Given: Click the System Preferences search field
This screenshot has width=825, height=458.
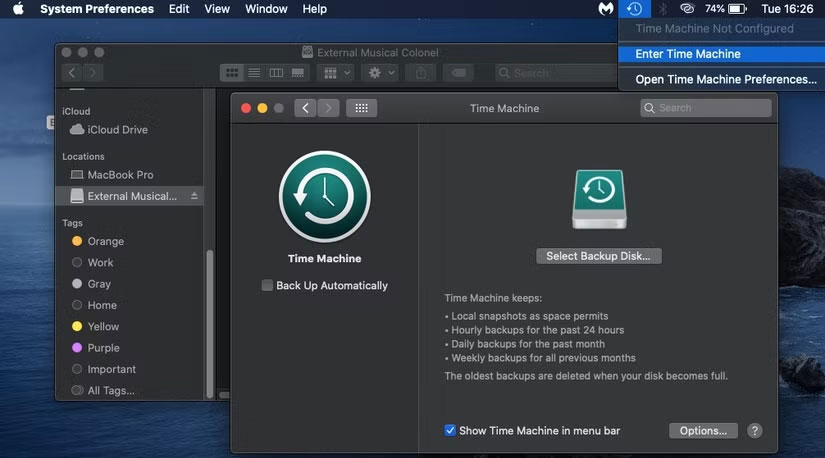Looking at the screenshot, I should 707,108.
